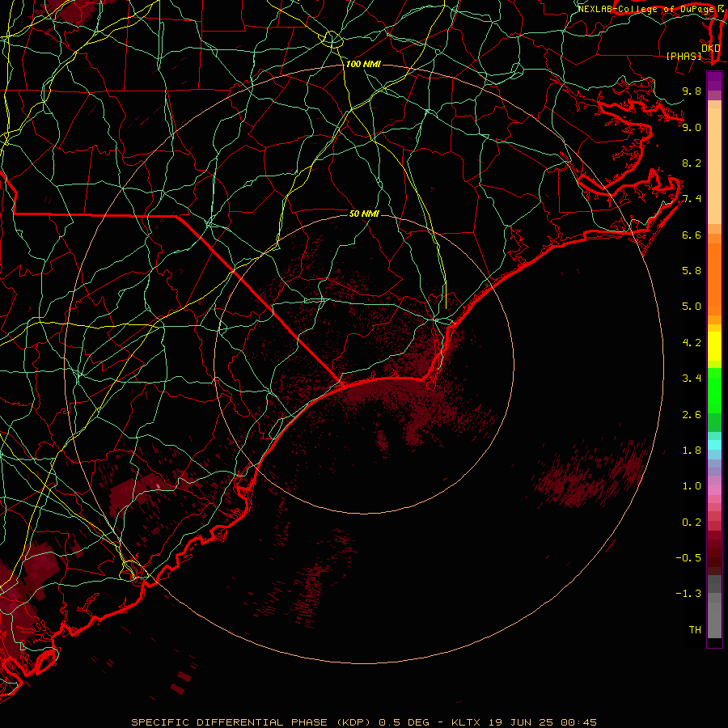Click the 5.8 scale label
The image size is (728, 728).
point(692,271)
